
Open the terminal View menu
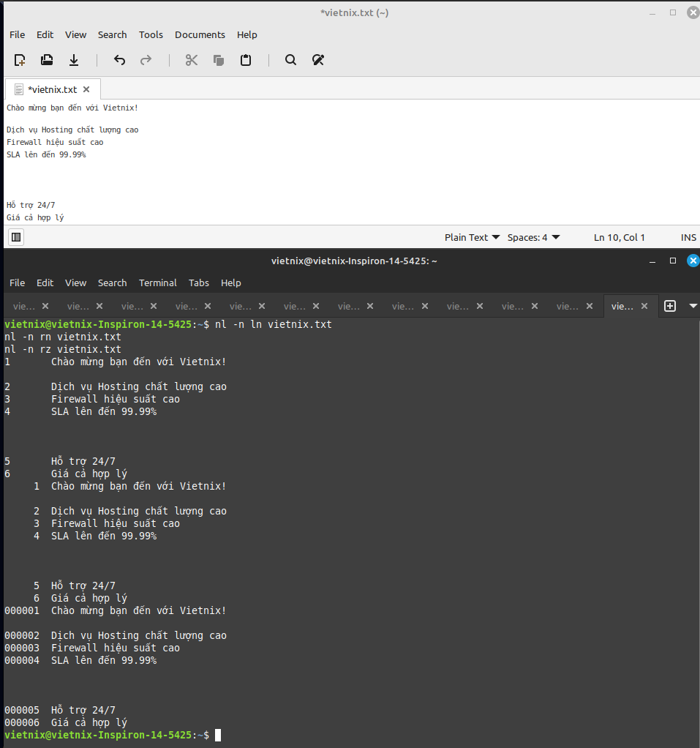coord(76,283)
